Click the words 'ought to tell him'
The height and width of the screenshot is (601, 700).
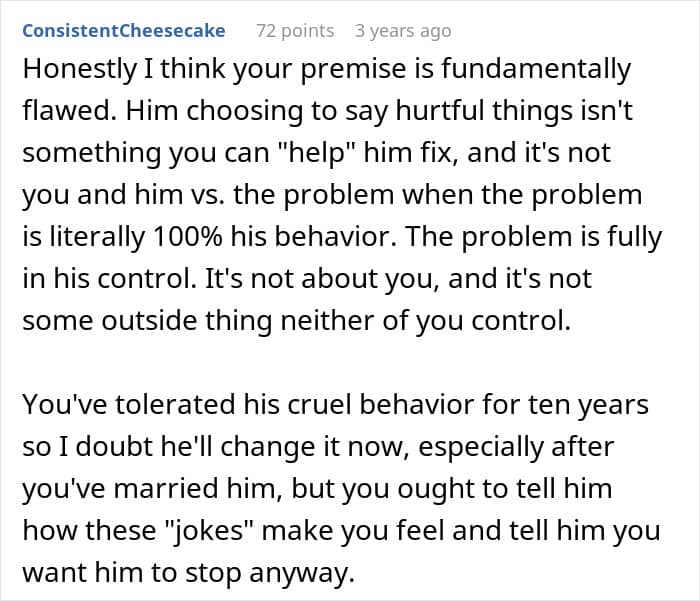[504, 489]
